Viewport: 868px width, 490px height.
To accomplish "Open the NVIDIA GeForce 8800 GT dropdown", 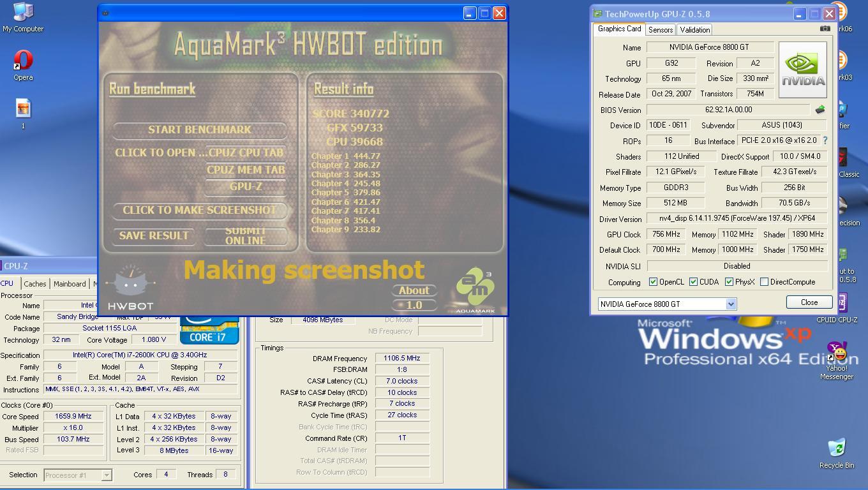I will click(731, 304).
